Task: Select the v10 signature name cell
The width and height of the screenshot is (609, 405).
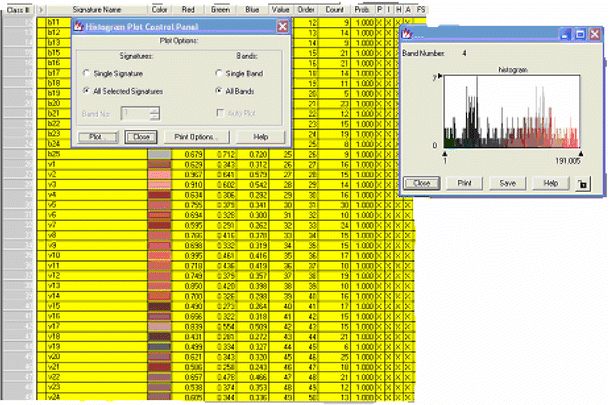Action: [x=95, y=256]
